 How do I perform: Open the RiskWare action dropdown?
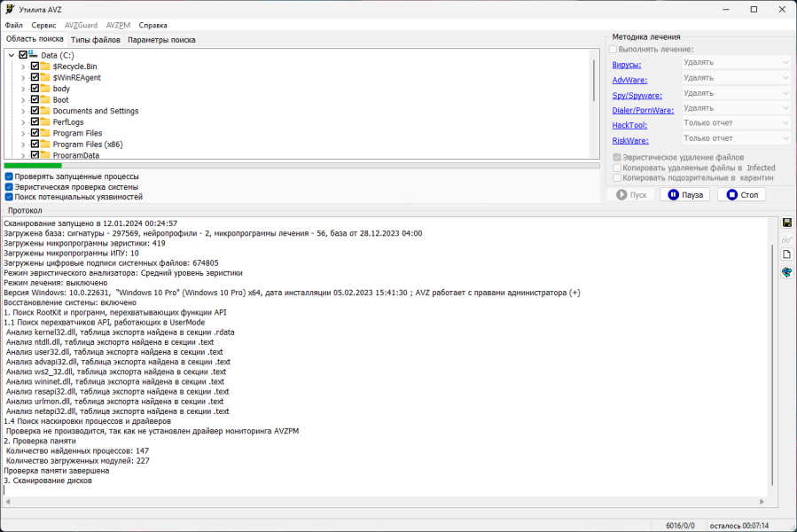coord(736,138)
